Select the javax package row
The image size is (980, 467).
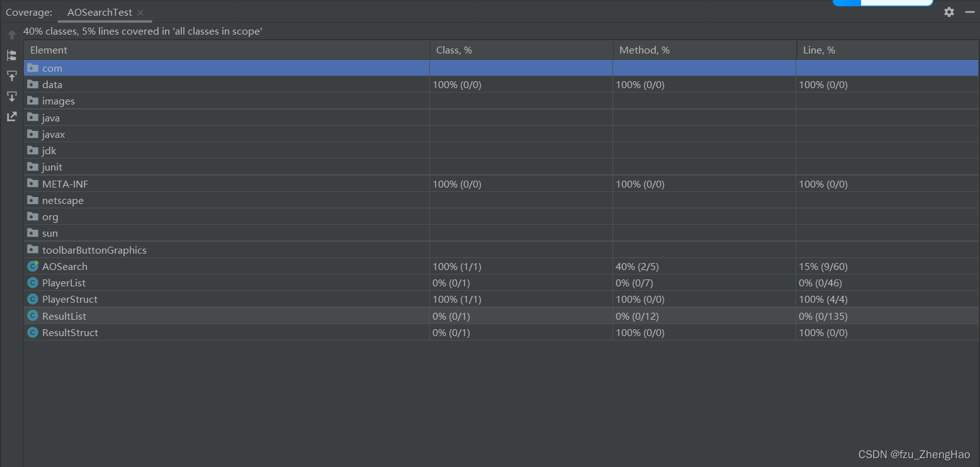pos(501,134)
